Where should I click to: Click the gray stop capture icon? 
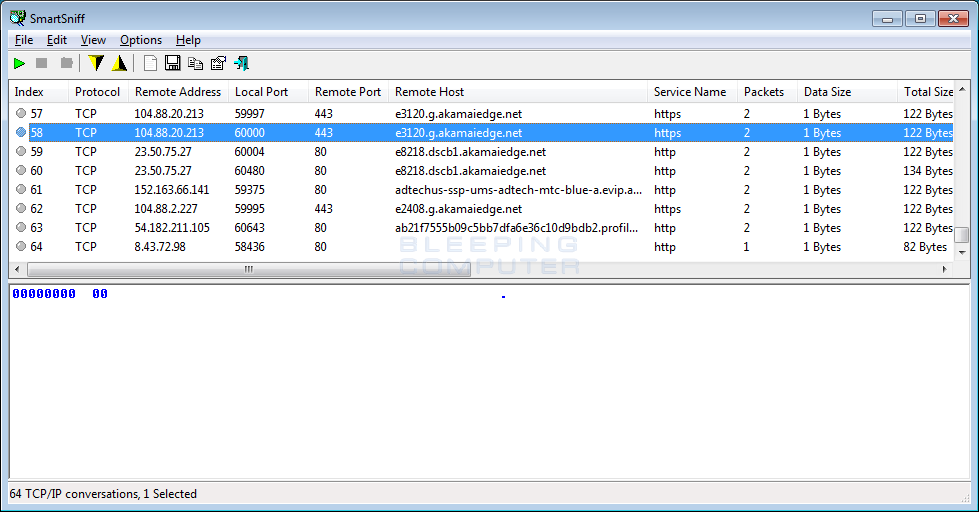pyautogui.click(x=42, y=63)
